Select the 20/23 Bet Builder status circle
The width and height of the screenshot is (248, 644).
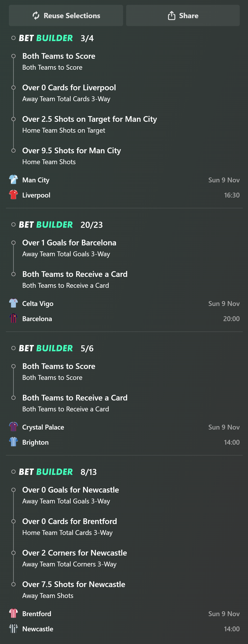14,225
